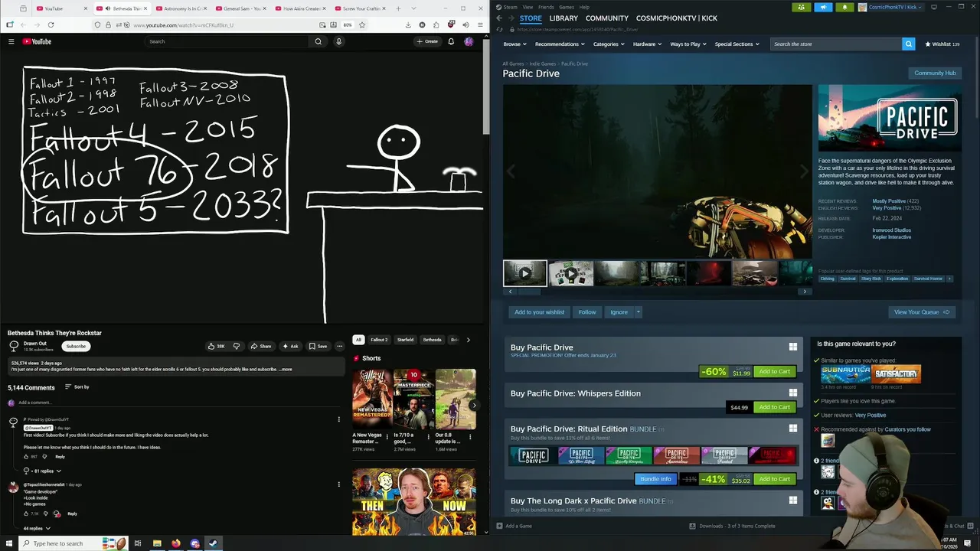Click the Steam store search field
980x551 pixels.
tap(836, 44)
